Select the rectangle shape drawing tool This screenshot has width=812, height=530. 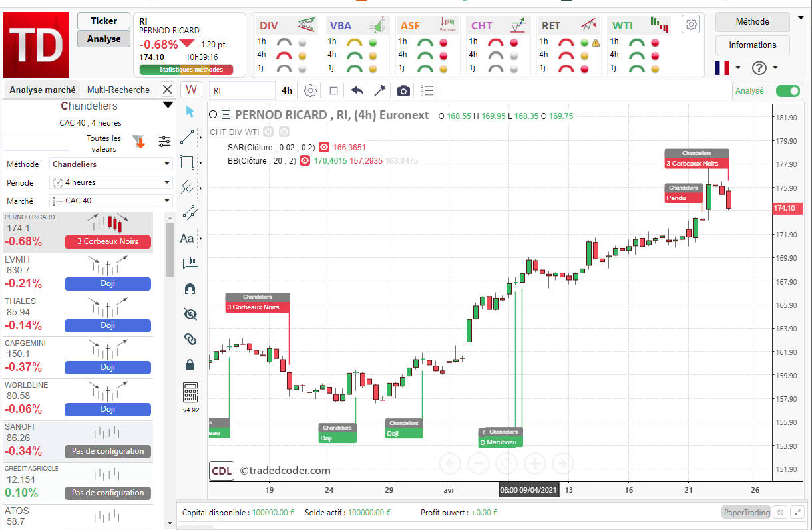[x=188, y=162]
